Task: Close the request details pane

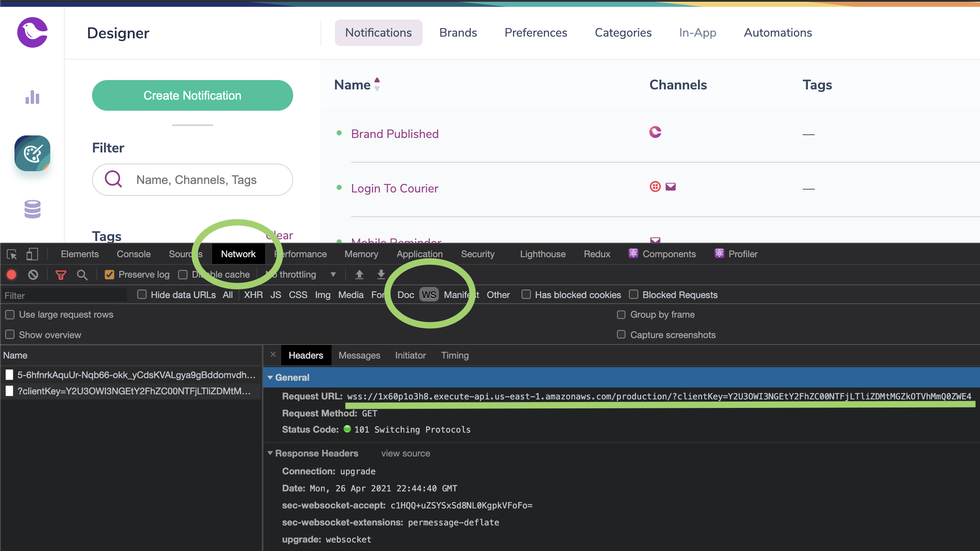Action: pos(273,354)
